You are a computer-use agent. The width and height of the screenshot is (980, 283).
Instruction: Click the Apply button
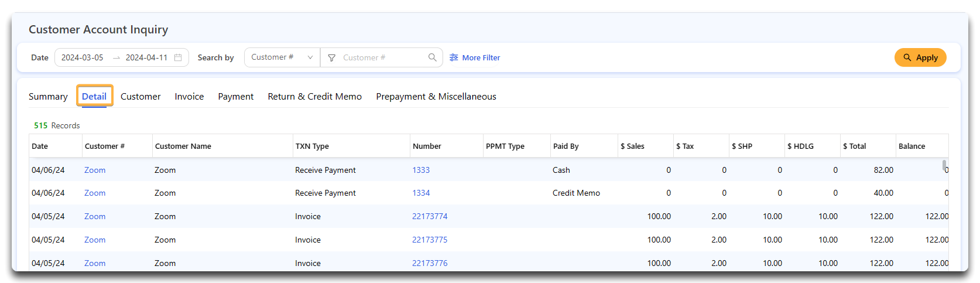(x=920, y=57)
